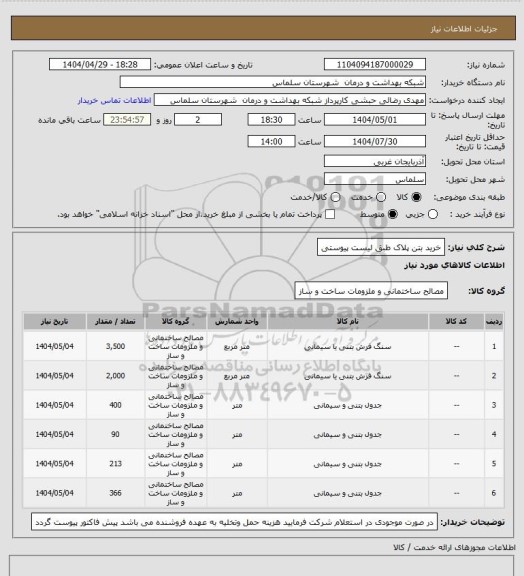Click the request creator name field
524x576 pixels.
pyautogui.click(x=290, y=100)
